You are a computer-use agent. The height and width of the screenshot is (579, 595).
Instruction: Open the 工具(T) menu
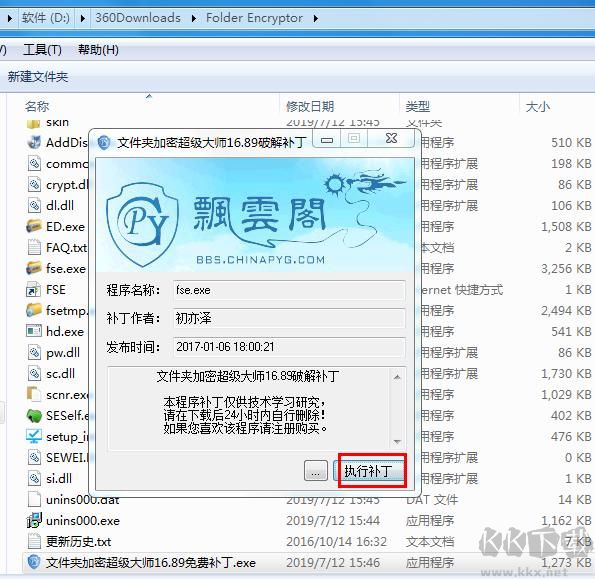click(x=42, y=50)
